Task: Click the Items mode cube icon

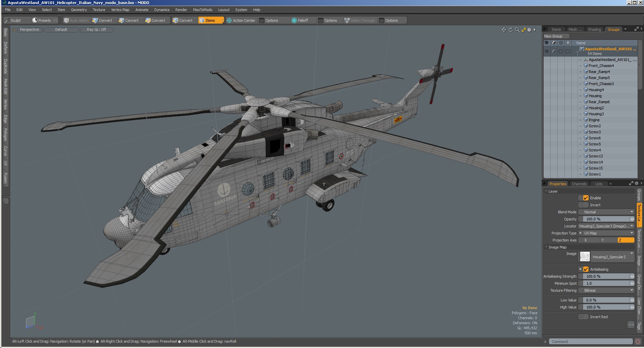Action: click(x=202, y=20)
